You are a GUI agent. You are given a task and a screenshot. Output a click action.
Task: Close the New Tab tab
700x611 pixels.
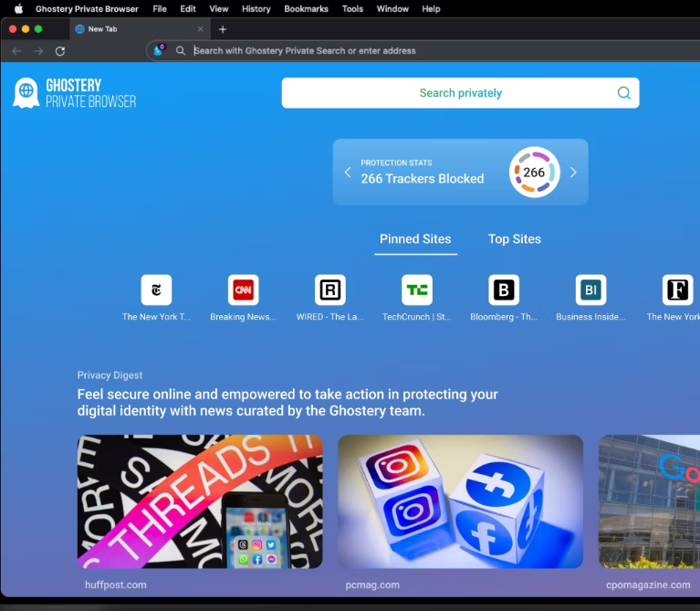click(x=201, y=29)
